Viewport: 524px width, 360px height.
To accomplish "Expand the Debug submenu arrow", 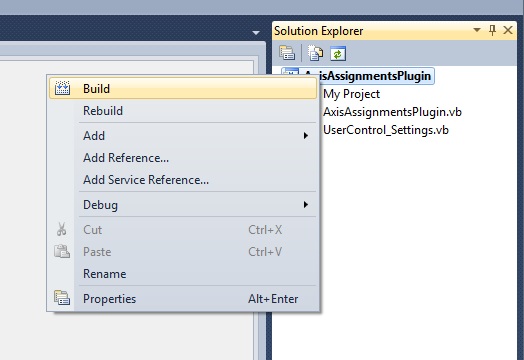I will [305, 205].
